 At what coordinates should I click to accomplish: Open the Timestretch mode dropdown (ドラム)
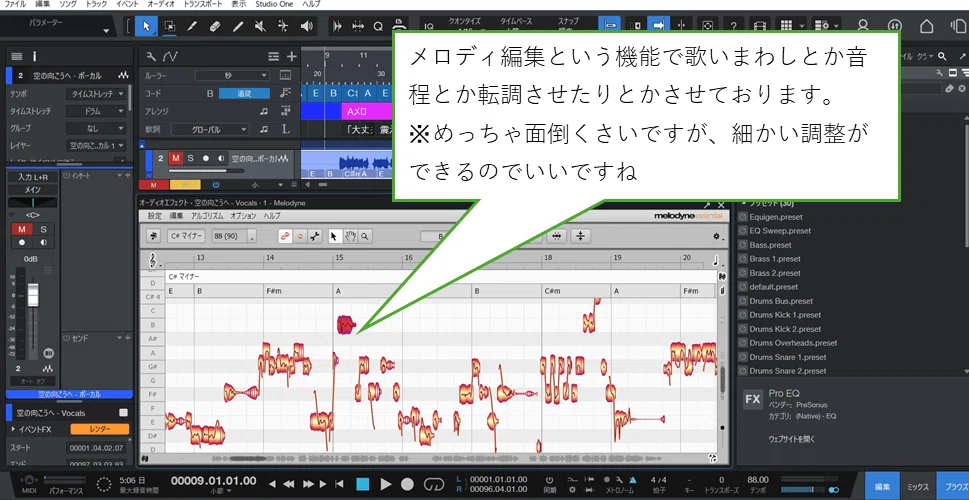(x=96, y=111)
